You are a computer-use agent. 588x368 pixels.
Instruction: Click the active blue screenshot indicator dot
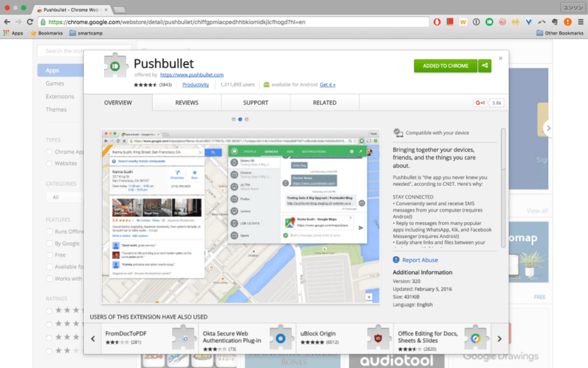click(x=240, y=120)
